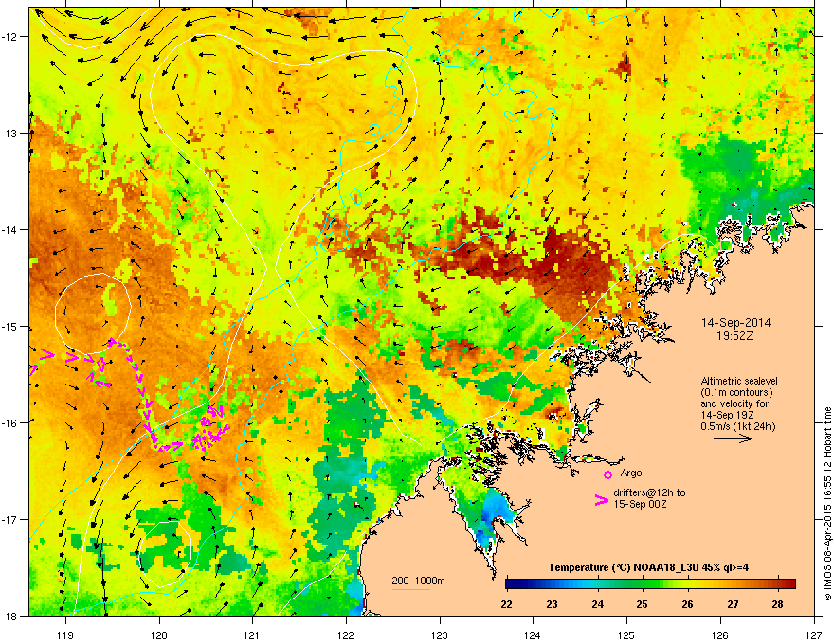The width and height of the screenshot is (834, 644).
Task: Click the temperature color bar at 28
Action: tap(778, 584)
